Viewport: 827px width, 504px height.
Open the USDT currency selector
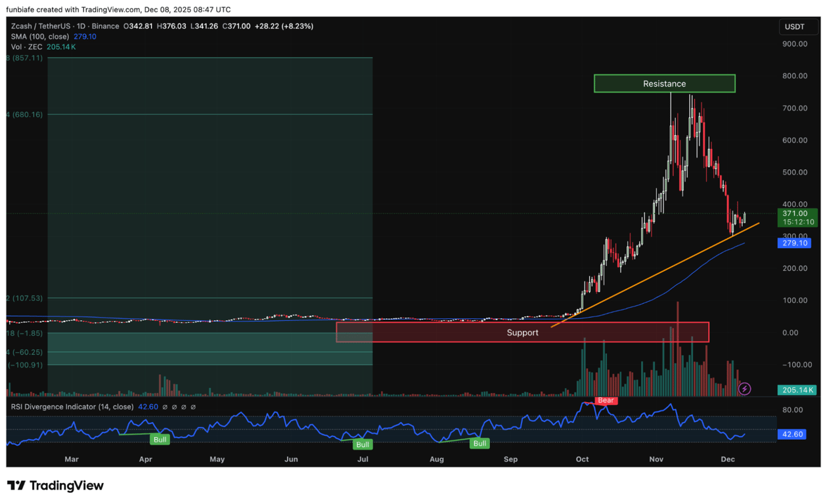pos(798,27)
